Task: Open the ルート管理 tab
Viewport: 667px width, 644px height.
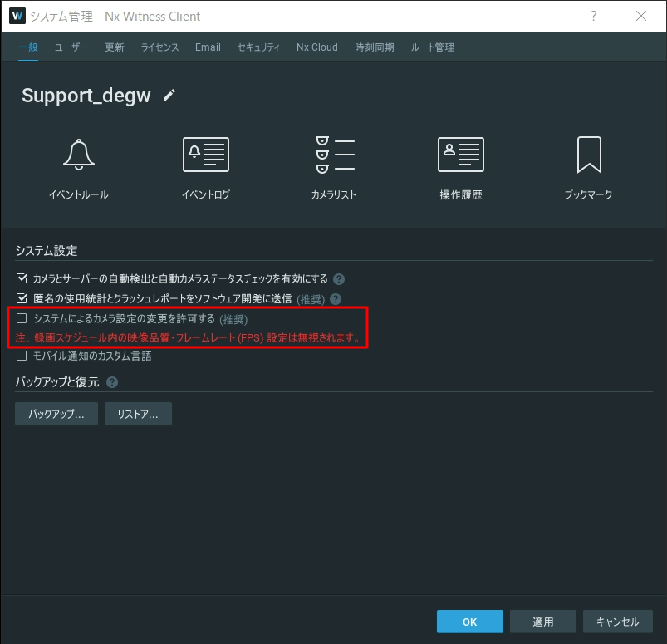Action: pos(432,47)
